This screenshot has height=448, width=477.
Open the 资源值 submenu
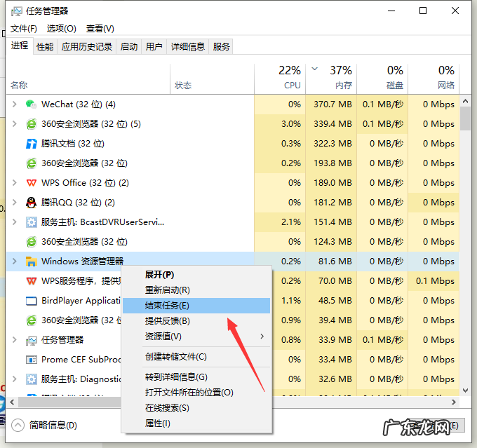tap(196, 337)
